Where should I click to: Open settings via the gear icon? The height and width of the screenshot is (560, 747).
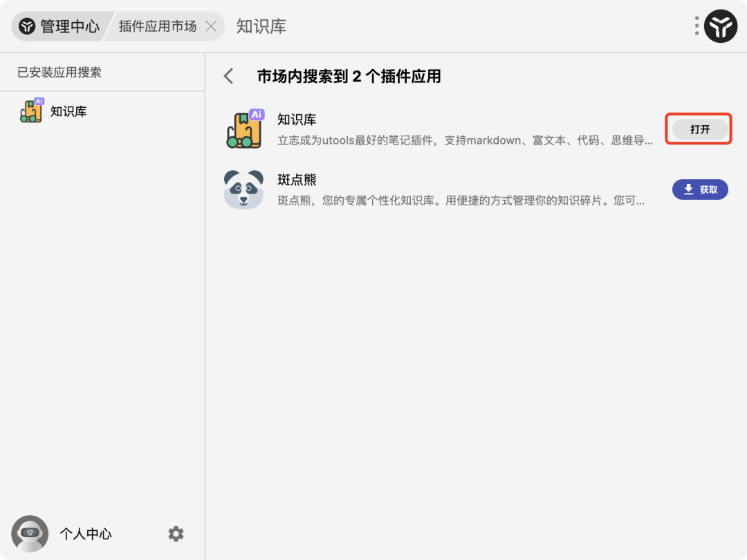coord(176,534)
